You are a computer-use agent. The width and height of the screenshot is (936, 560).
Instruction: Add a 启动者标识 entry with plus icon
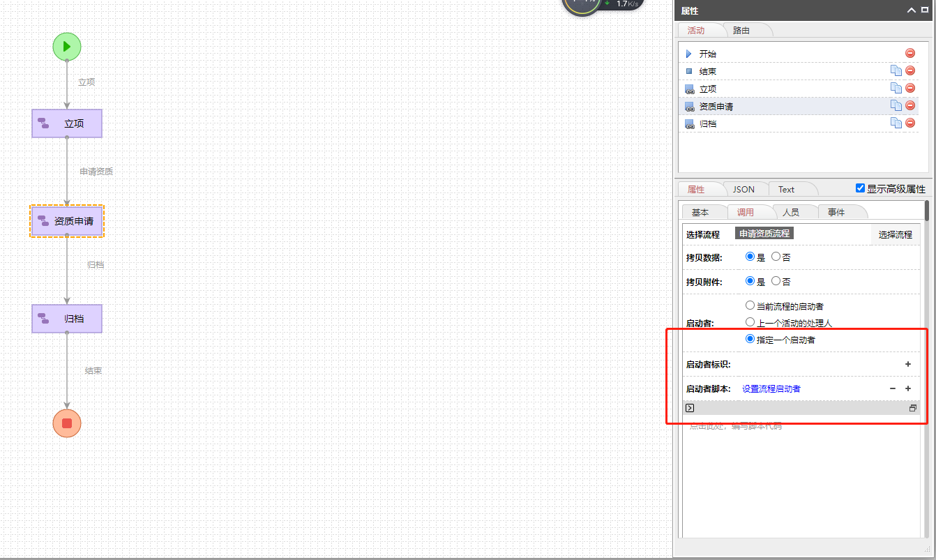point(908,364)
